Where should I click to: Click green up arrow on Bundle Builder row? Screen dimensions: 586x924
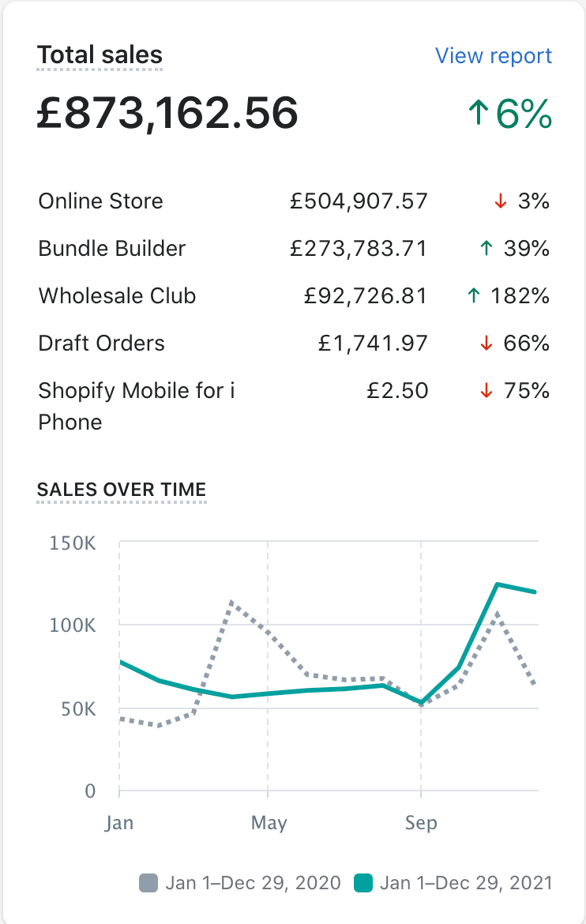[x=486, y=249]
